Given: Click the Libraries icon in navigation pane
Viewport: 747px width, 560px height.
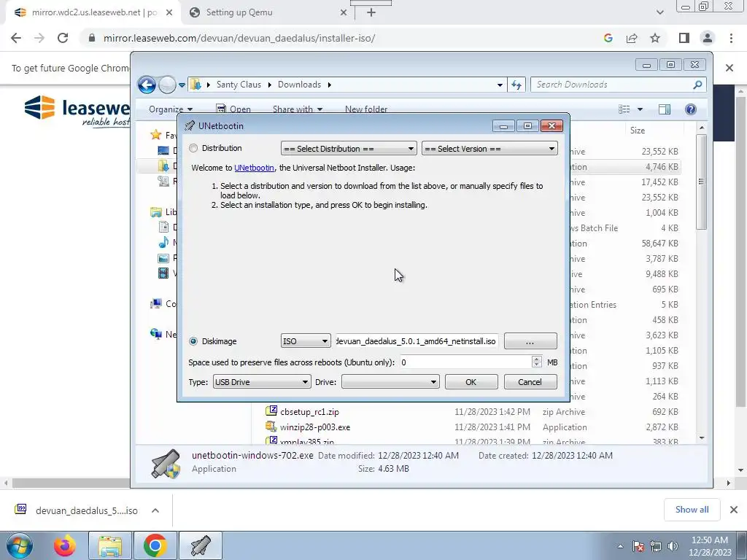Looking at the screenshot, I should click(x=156, y=212).
